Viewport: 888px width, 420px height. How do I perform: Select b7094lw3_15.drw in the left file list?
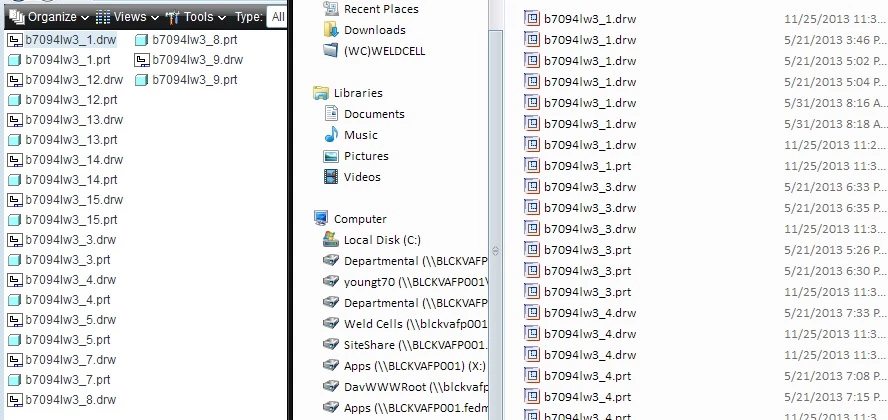click(x=74, y=200)
